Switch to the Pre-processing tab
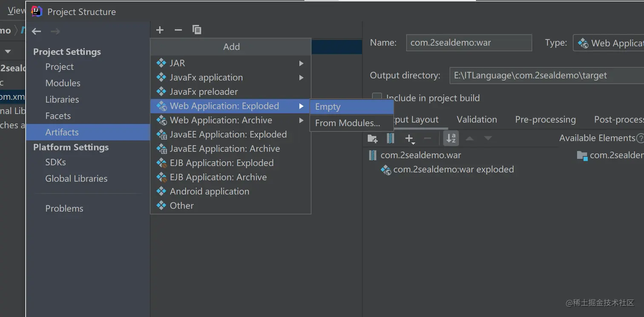This screenshot has width=644, height=317. click(545, 119)
